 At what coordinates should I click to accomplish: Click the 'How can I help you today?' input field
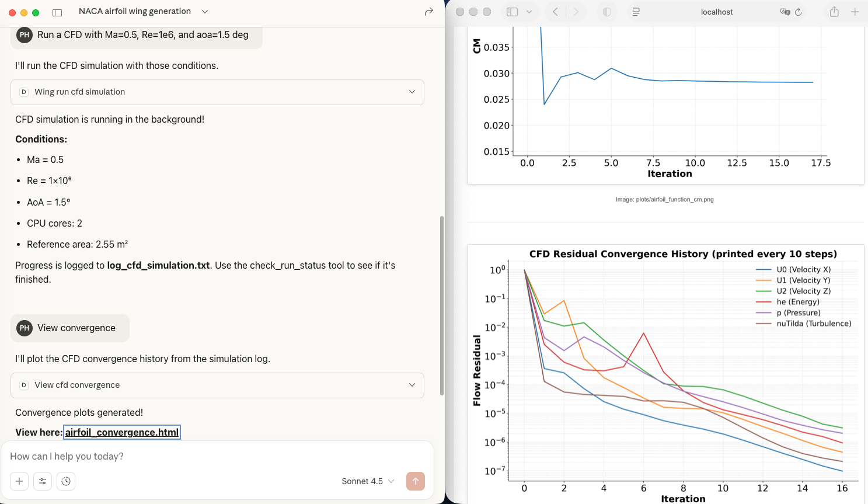(x=217, y=456)
